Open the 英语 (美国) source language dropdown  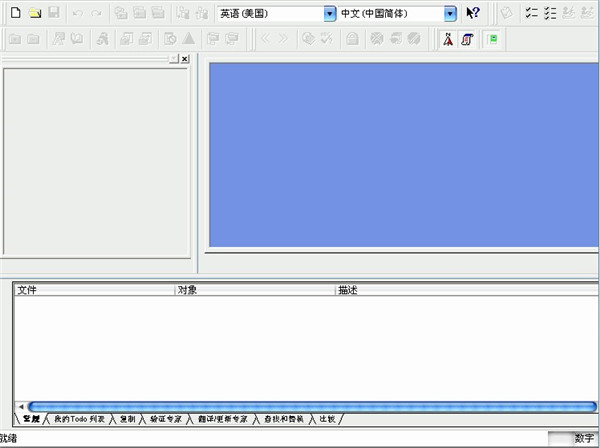click(x=329, y=14)
